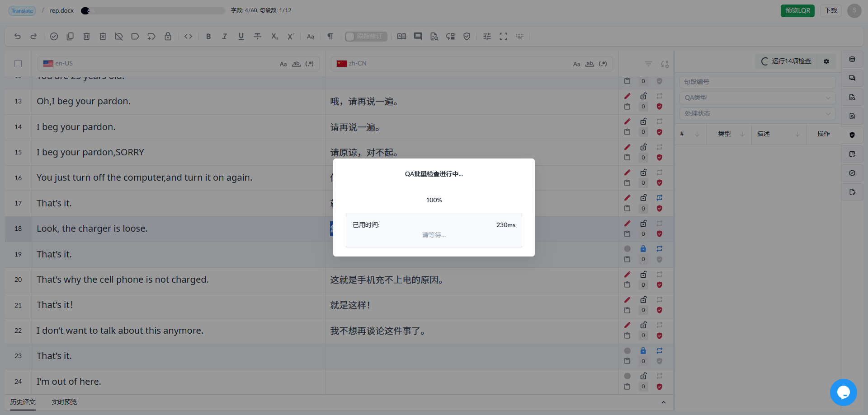Focus the 句段编号 input field
The image size is (868, 415).
pyautogui.click(x=757, y=82)
